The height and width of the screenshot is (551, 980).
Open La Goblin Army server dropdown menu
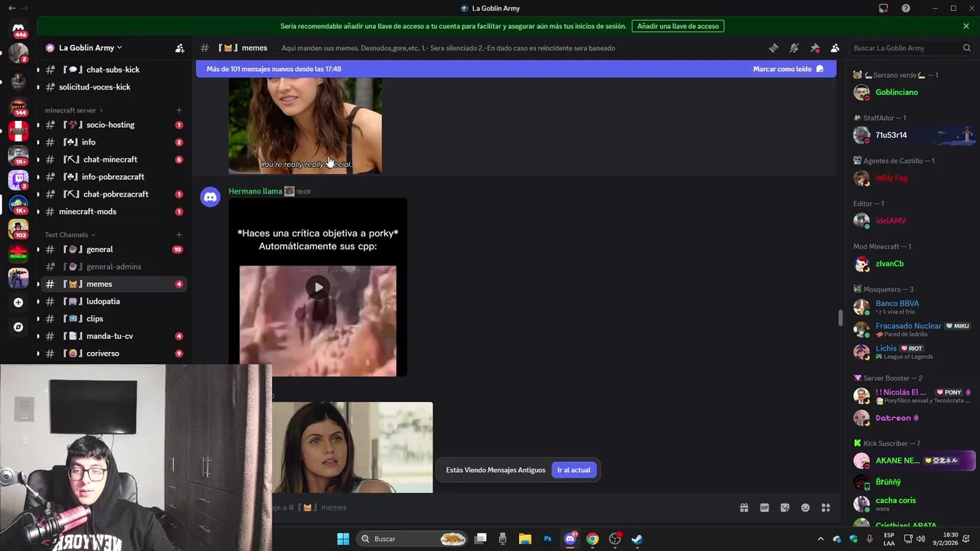90,47
